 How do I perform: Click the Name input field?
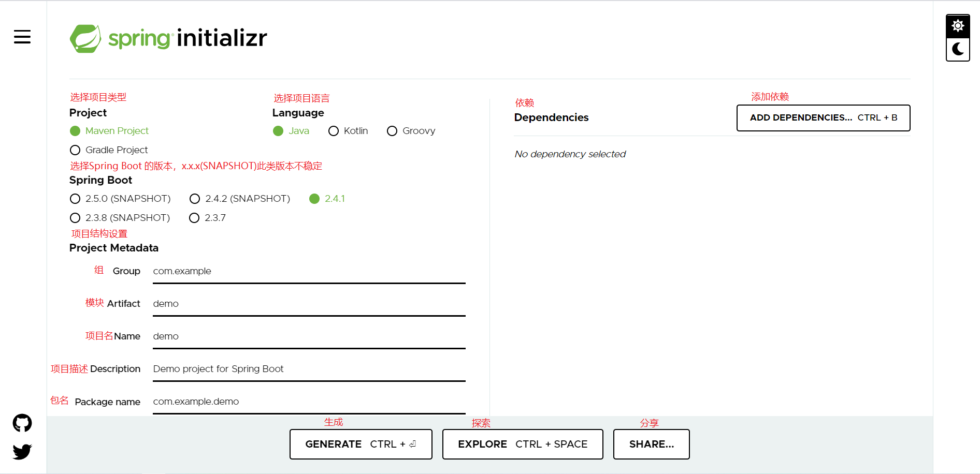tap(309, 337)
